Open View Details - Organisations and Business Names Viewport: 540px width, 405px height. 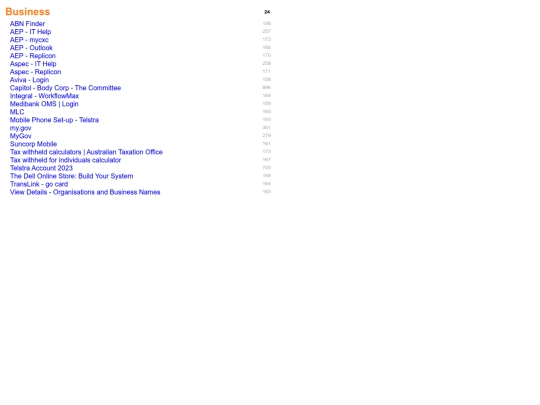coord(85,192)
